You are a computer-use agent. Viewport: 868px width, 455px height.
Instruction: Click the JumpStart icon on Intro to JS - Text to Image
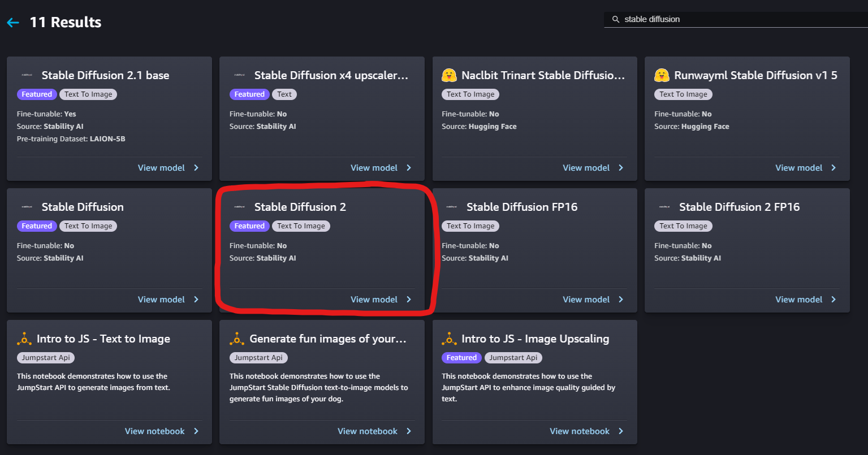click(x=24, y=339)
